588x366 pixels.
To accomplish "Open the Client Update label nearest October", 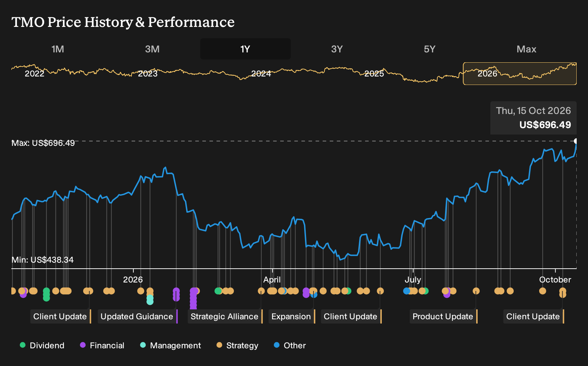I will pos(534,316).
